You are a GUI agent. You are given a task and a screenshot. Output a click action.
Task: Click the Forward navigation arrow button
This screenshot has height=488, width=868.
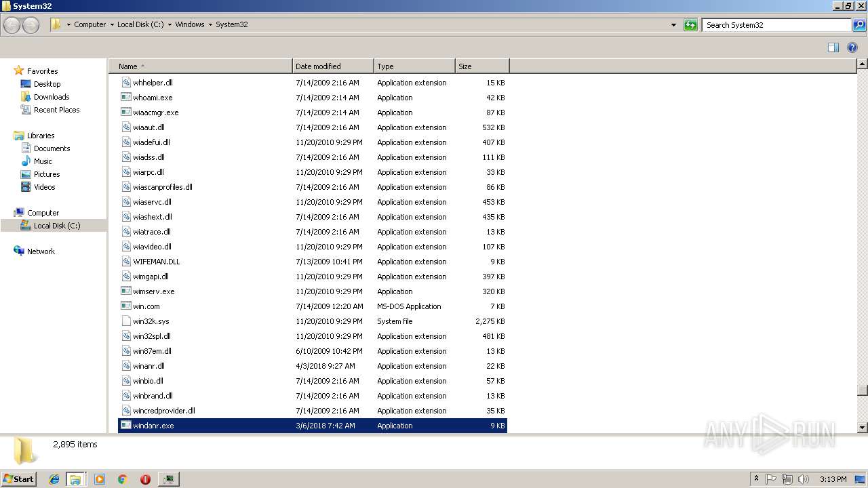[x=31, y=25]
